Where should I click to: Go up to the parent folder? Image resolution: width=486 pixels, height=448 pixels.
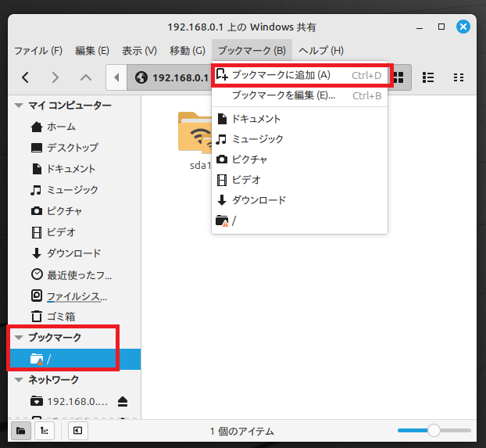pos(86,77)
